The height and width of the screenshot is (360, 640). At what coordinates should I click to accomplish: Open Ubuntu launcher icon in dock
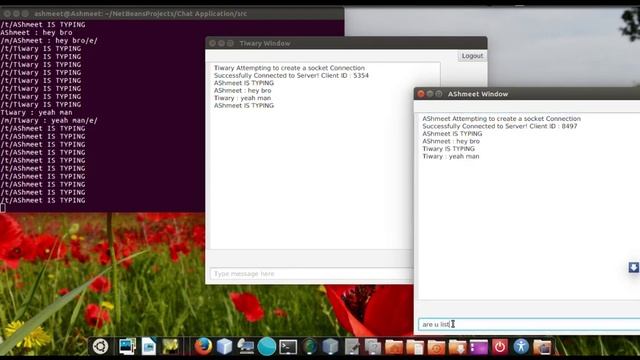click(x=100, y=347)
